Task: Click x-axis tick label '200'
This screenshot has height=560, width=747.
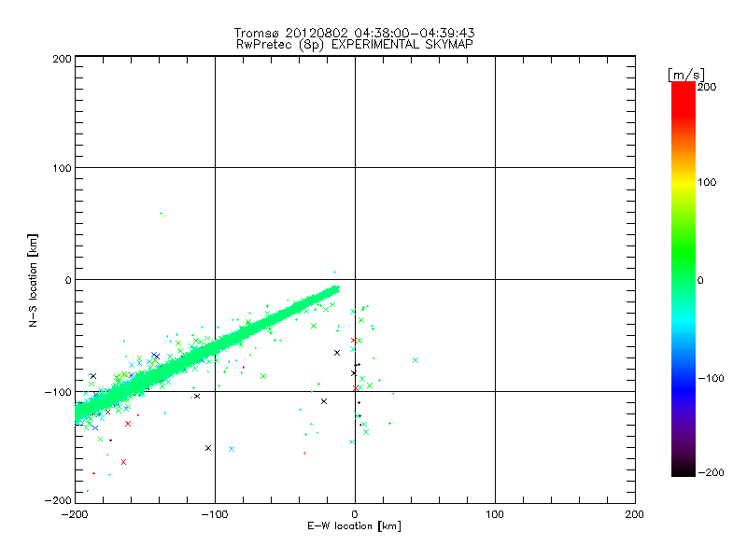Action: click(x=635, y=515)
